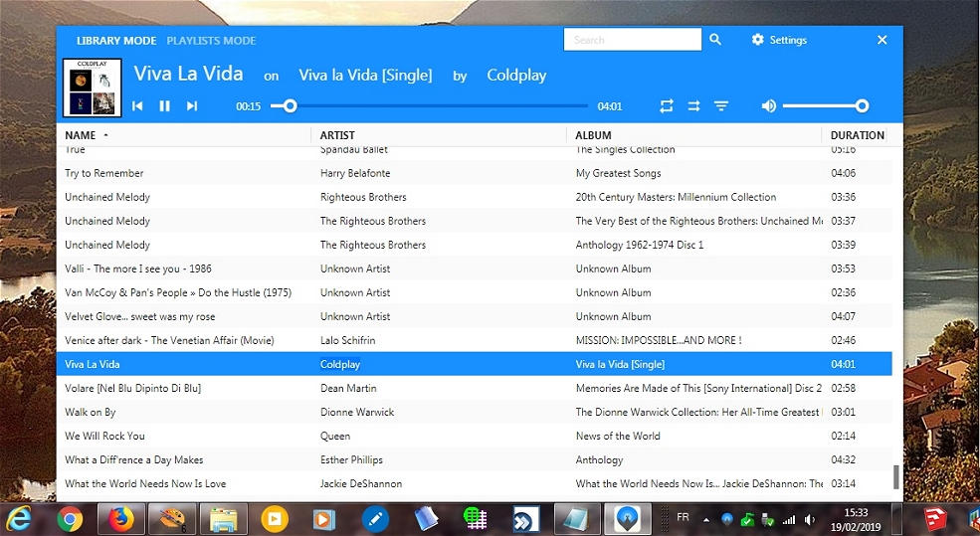Viewport: 980px width, 536px height.
Task: Switch to Library Mode
Action: [116, 41]
